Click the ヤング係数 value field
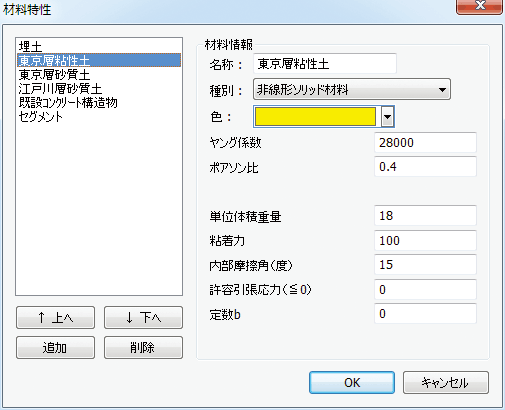This screenshot has width=505, height=410. [425, 142]
